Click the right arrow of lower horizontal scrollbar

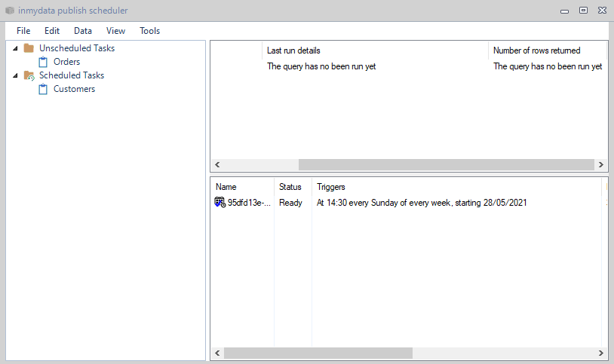coord(600,353)
